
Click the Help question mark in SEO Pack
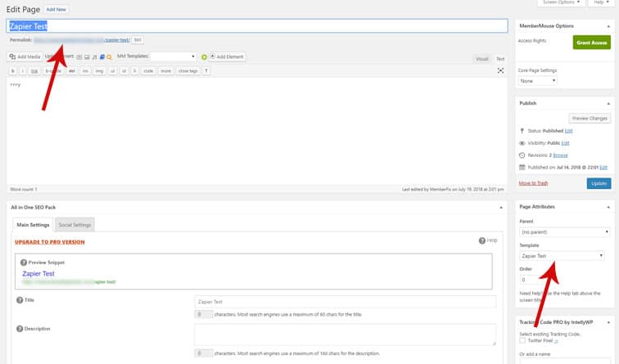point(483,240)
